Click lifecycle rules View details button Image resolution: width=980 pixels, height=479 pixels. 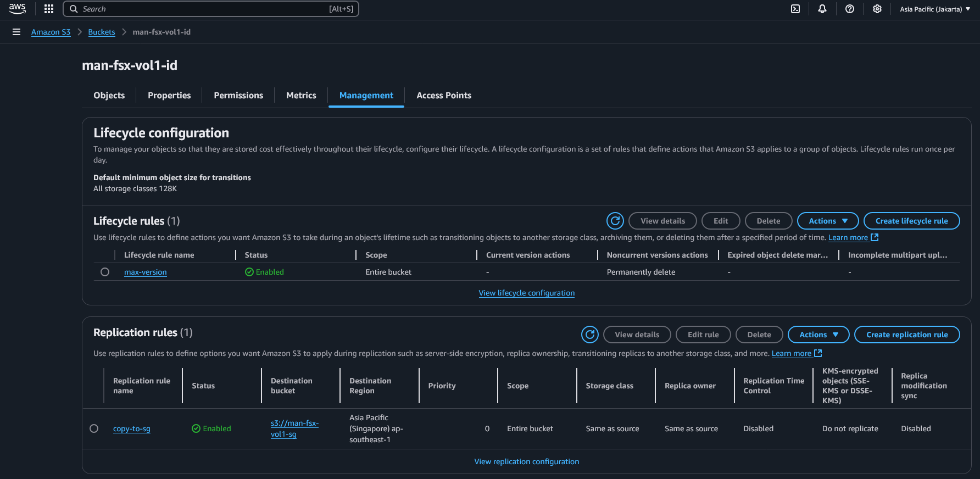662,221
